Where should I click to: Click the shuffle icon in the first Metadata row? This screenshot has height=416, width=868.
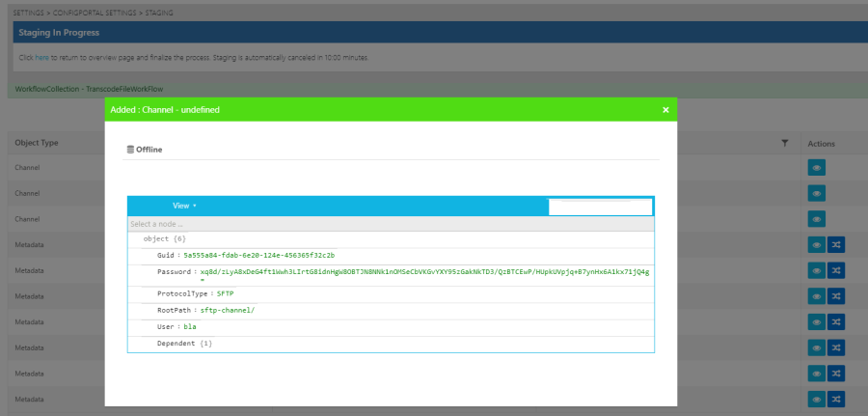837,245
